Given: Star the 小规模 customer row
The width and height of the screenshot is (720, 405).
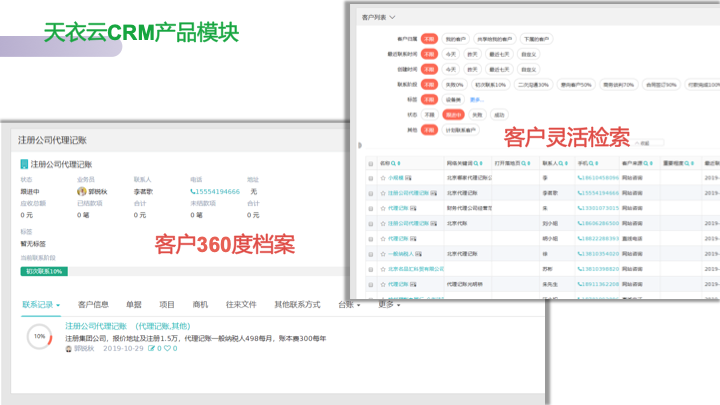Looking at the screenshot, I should coord(382,178).
